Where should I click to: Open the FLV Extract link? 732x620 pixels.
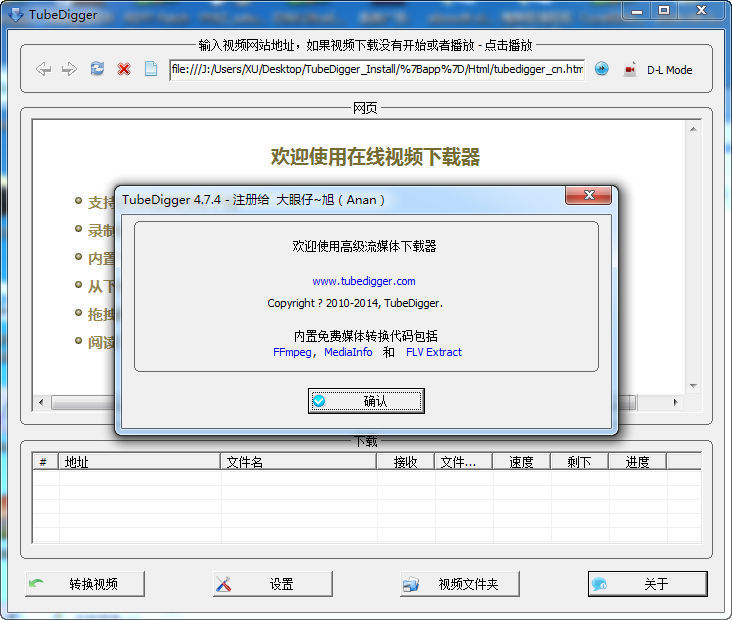434,352
